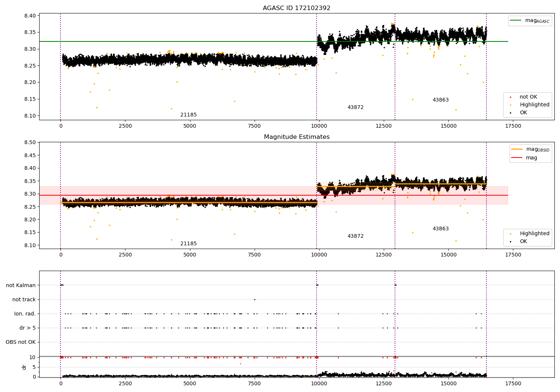This screenshot has height=392, width=560.
Task: Click "OK" in the Magnitude Estimates lower legend
Action: tap(523, 242)
